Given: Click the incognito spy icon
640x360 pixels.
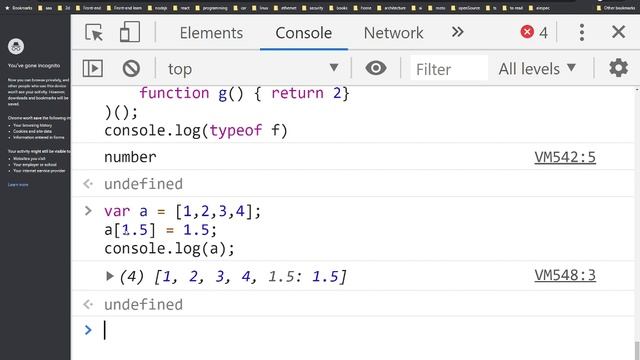Looking at the screenshot, I should coord(16,47).
